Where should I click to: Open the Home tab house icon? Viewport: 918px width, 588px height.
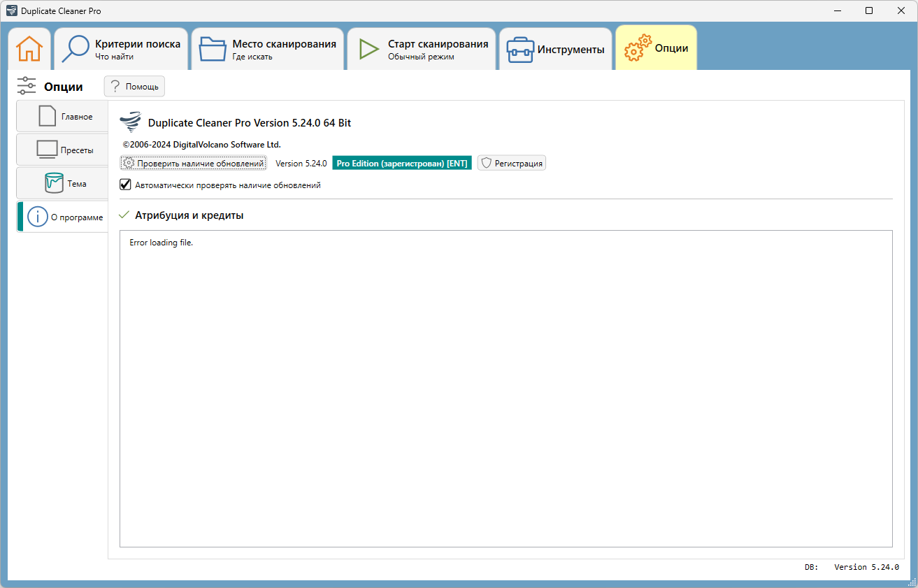tap(29, 49)
